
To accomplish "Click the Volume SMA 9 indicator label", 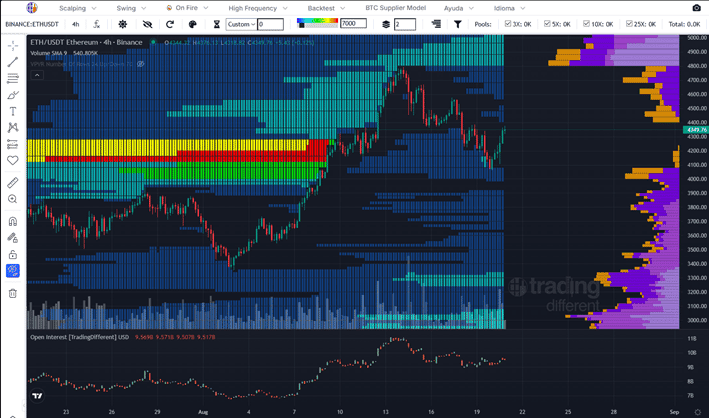I will 48,53.
